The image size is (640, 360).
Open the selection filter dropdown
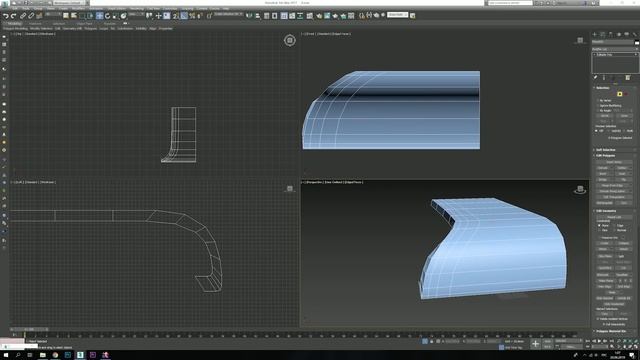pos(53,14)
